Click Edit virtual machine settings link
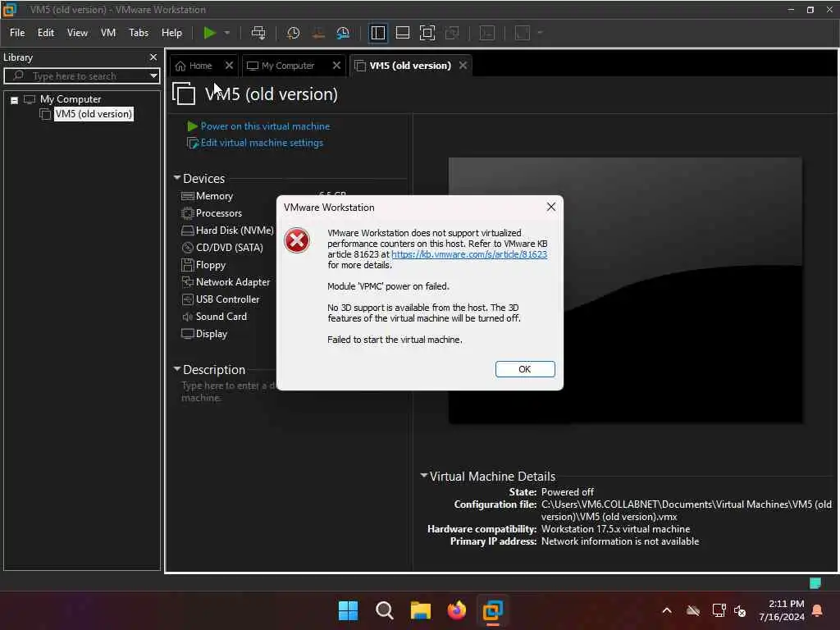The width and height of the screenshot is (840, 630). 262,143
